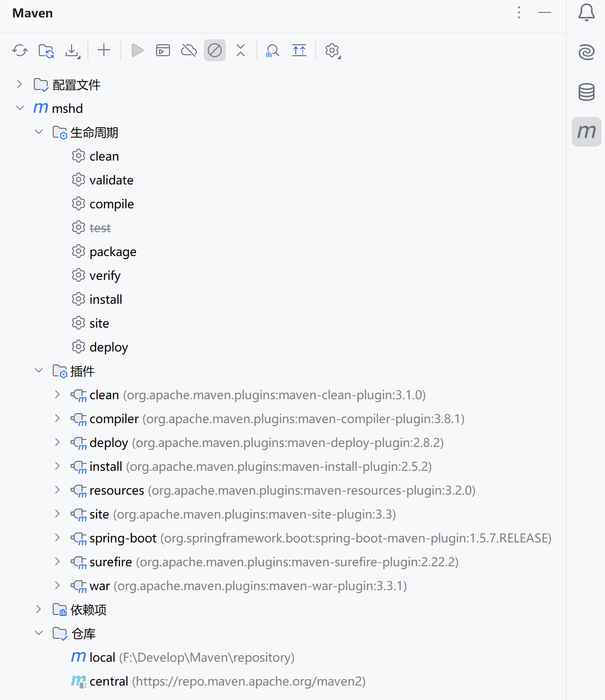
Task: Open Maven panel options menu
Action: (x=519, y=12)
